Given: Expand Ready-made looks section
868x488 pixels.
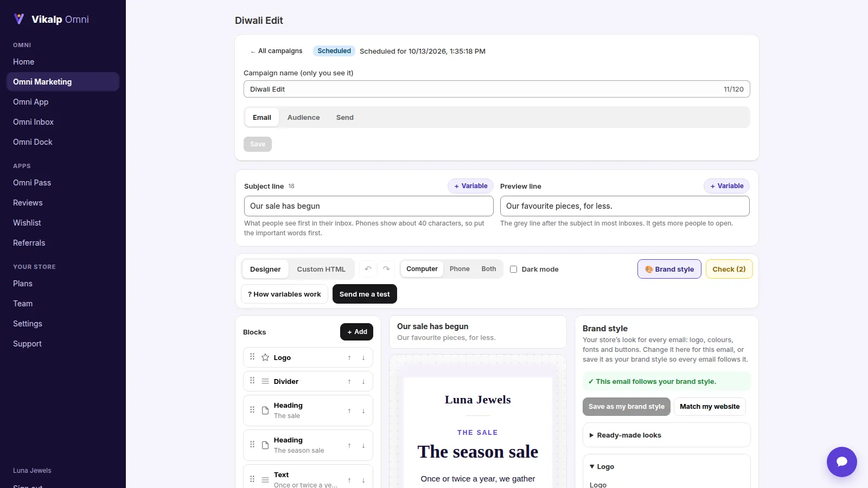Looking at the screenshot, I should (x=667, y=435).
